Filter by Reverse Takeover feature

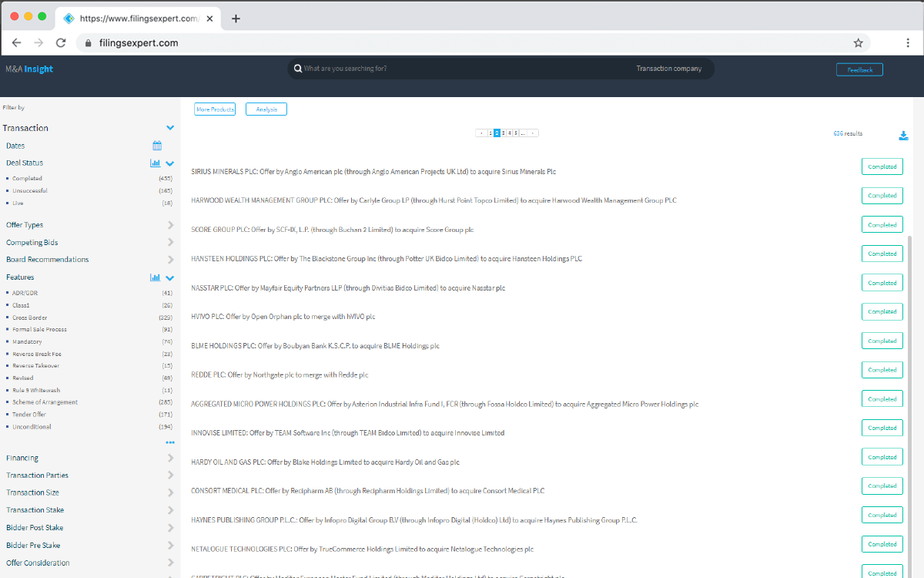[35, 366]
